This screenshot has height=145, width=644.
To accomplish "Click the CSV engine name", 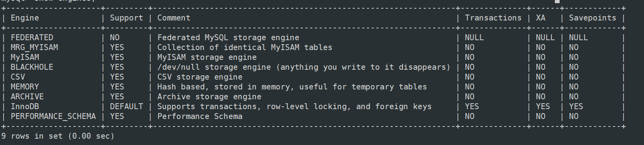I will pos(18,77).
